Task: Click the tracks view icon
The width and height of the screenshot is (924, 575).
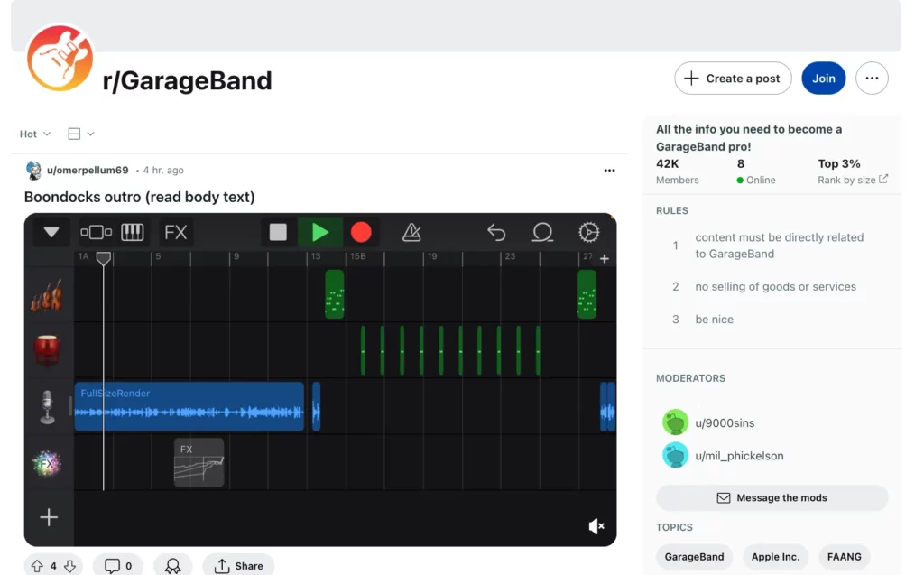Action: point(96,233)
